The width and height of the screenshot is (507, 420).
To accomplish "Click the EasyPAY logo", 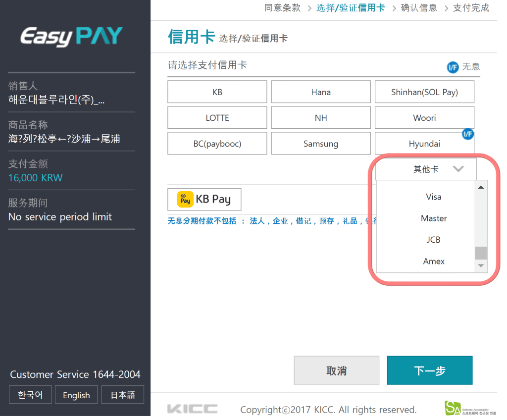I will pos(71,36).
